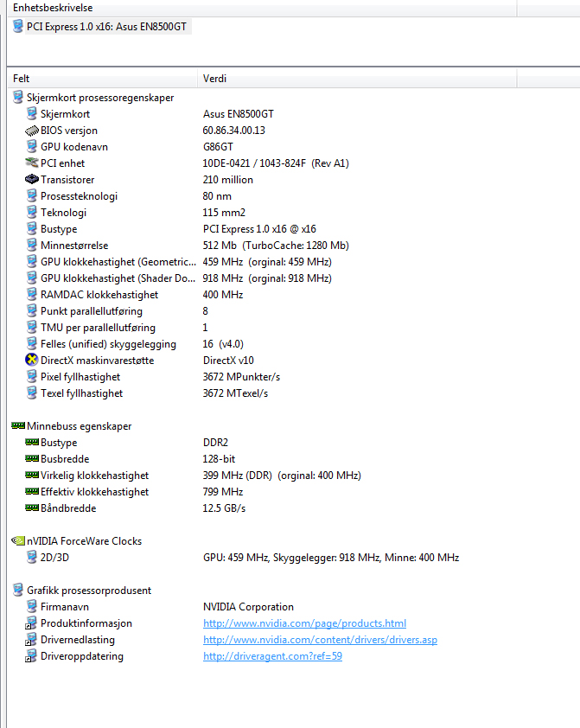Image resolution: width=580 pixels, height=728 pixels.
Task: Click the value 400 MHz for RAMDAC
Action: pyautogui.click(x=223, y=294)
